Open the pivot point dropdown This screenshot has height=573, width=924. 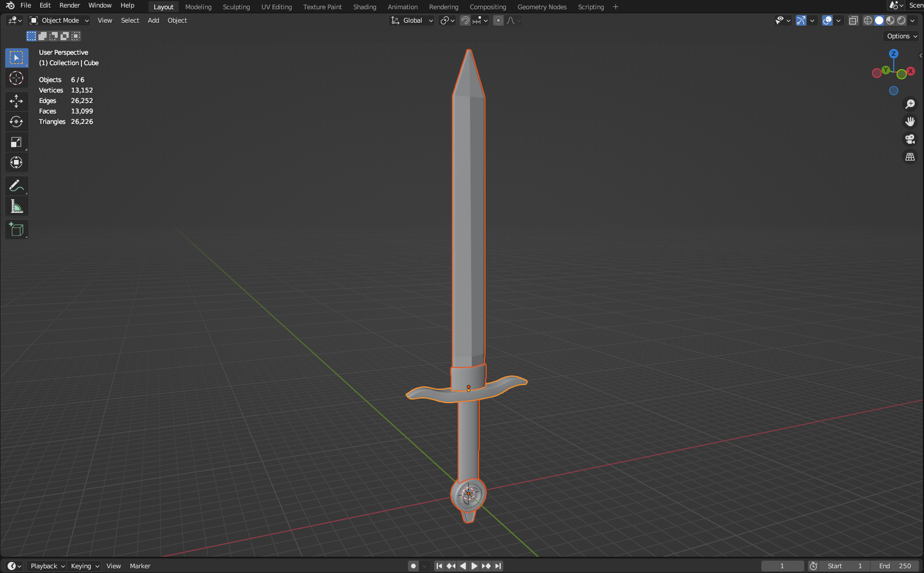[447, 20]
